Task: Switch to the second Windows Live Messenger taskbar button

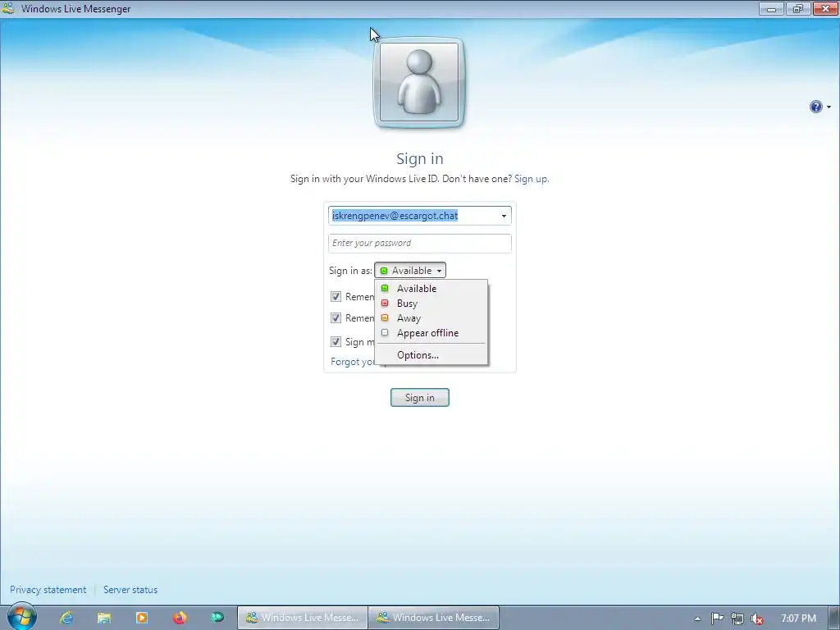Action: point(433,618)
